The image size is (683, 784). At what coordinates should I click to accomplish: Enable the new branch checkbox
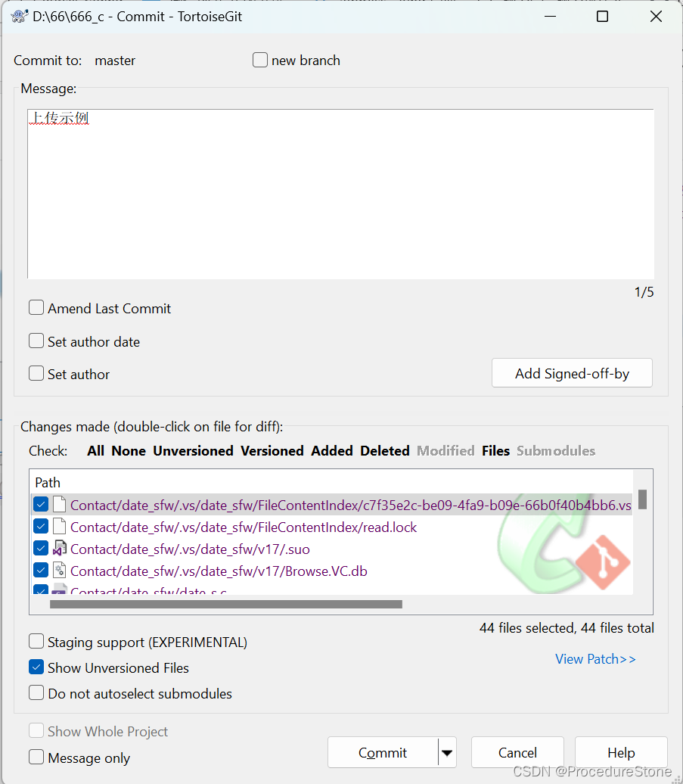click(259, 60)
